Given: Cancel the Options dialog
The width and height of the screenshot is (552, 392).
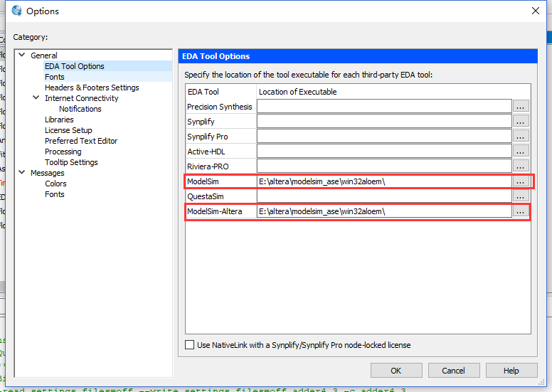Looking at the screenshot, I should [454, 371].
